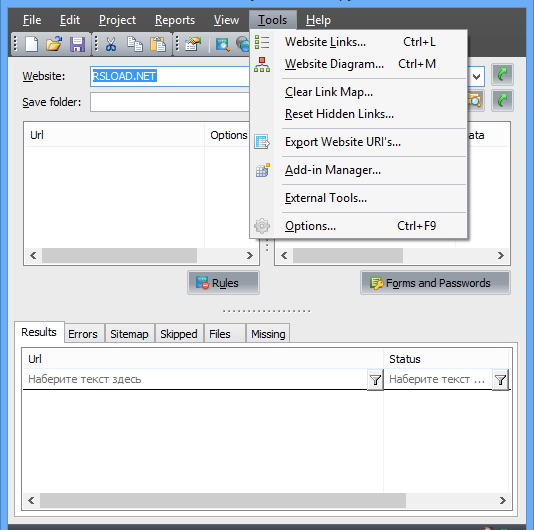Image resolution: width=534 pixels, height=530 pixels.
Task: Select Clear Link Map... entry
Action: pos(358,92)
